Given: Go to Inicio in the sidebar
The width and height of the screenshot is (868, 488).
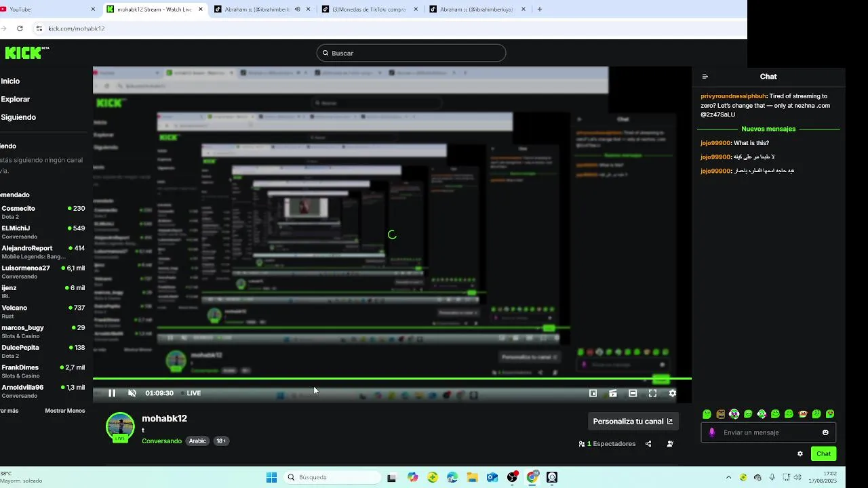Looking at the screenshot, I should [x=10, y=81].
